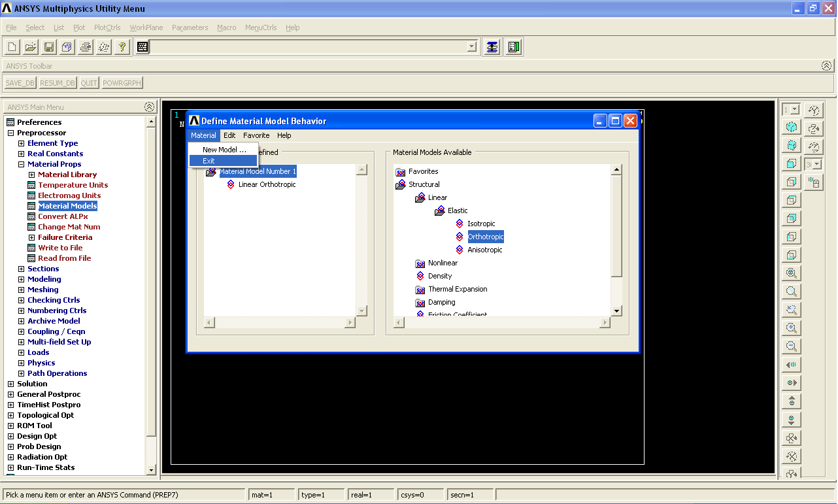The image size is (838, 504).
Task: Expand the Real Constants tree node
Action: point(21,154)
